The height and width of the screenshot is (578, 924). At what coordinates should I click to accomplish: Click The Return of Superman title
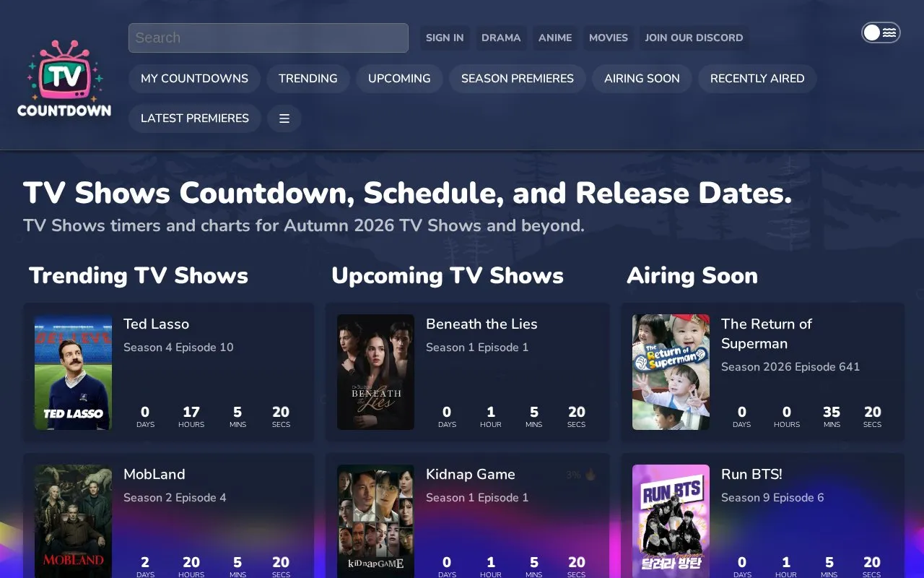[x=767, y=334]
